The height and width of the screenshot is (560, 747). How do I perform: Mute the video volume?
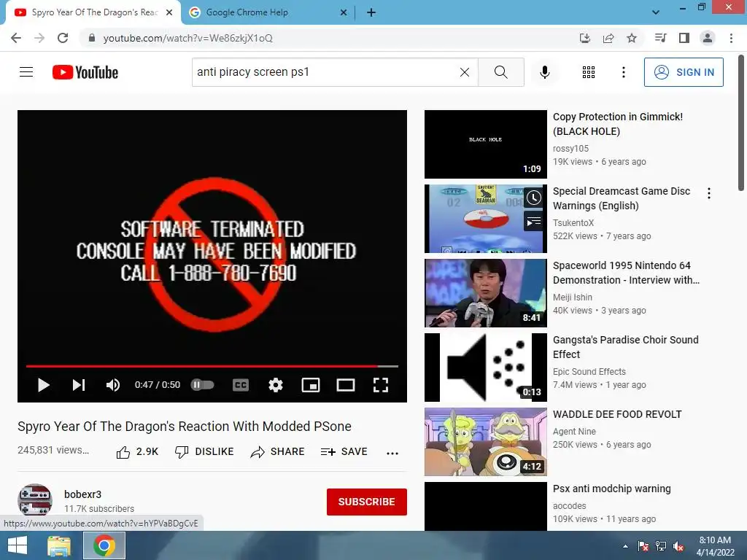(x=113, y=385)
